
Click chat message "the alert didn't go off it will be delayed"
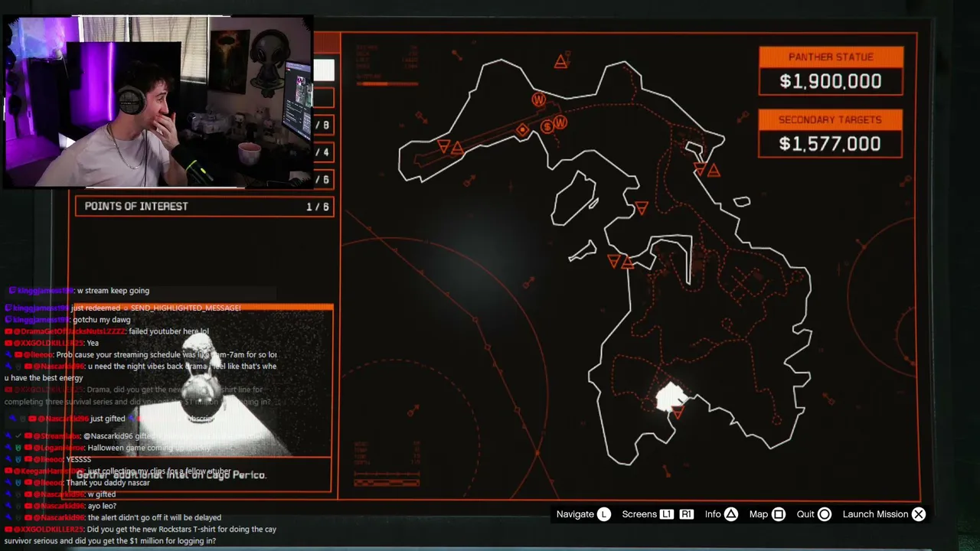click(x=154, y=518)
